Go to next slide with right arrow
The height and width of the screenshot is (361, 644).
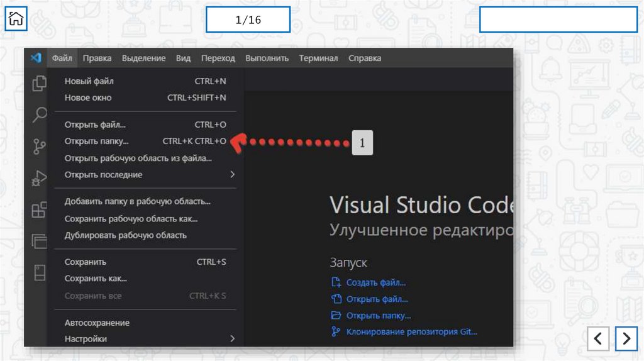click(x=626, y=339)
